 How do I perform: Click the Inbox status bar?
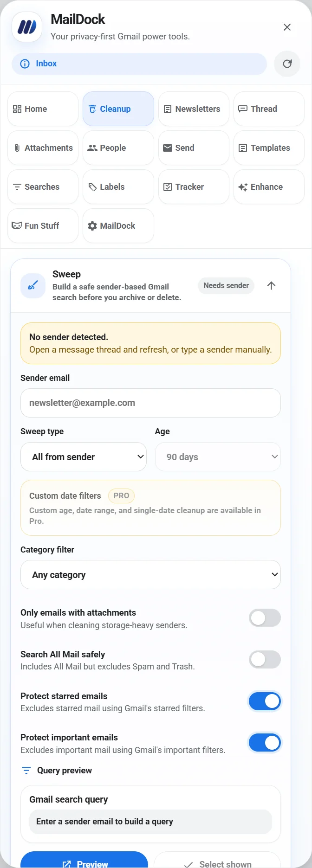tap(139, 64)
